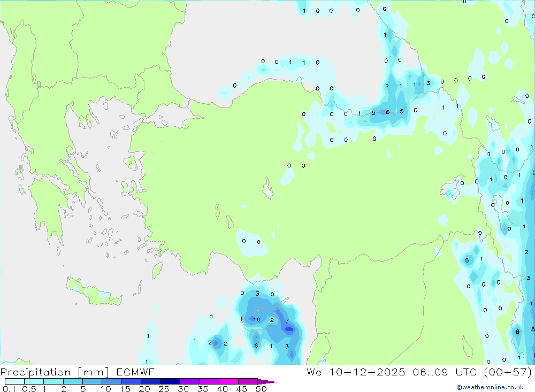The image size is (535, 392).
Task: Click the 0.1–0.5 mm legend color swatch
Action: click(14, 381)
